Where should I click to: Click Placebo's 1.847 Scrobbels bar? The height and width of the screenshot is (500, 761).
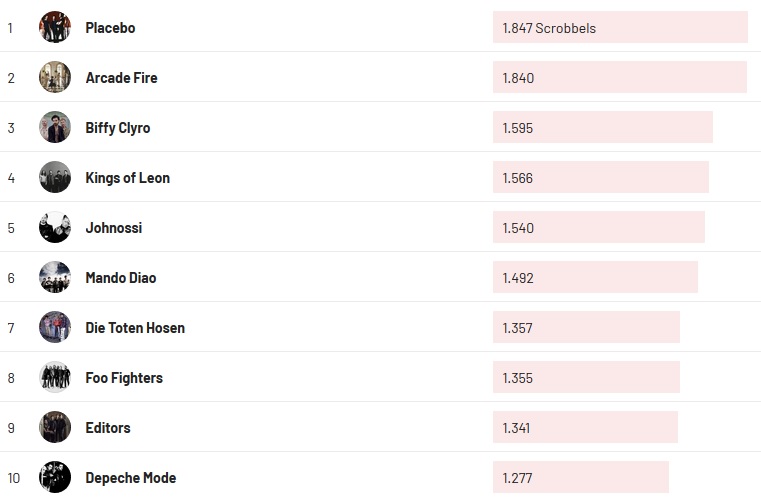click(620, 28)
